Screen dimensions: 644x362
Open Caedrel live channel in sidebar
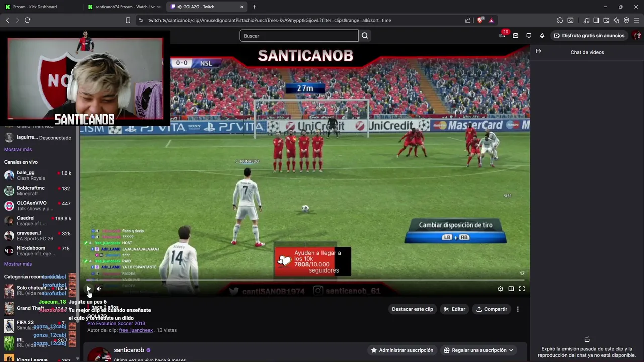coord(38,221)
